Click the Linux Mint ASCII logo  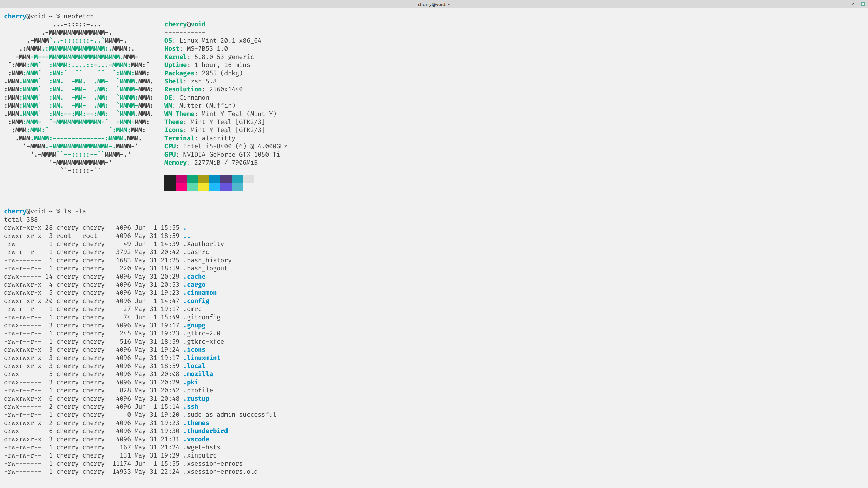79,98
